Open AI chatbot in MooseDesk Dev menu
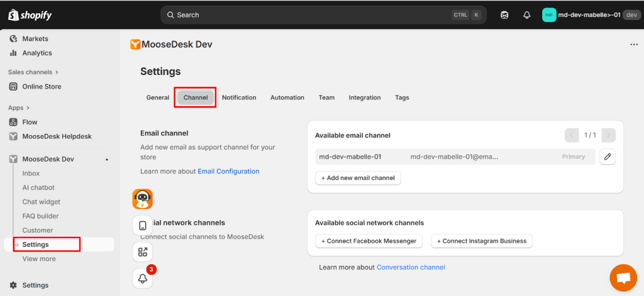Image resolution: width=644 pixels, height=296 pixels. point(38,188)
